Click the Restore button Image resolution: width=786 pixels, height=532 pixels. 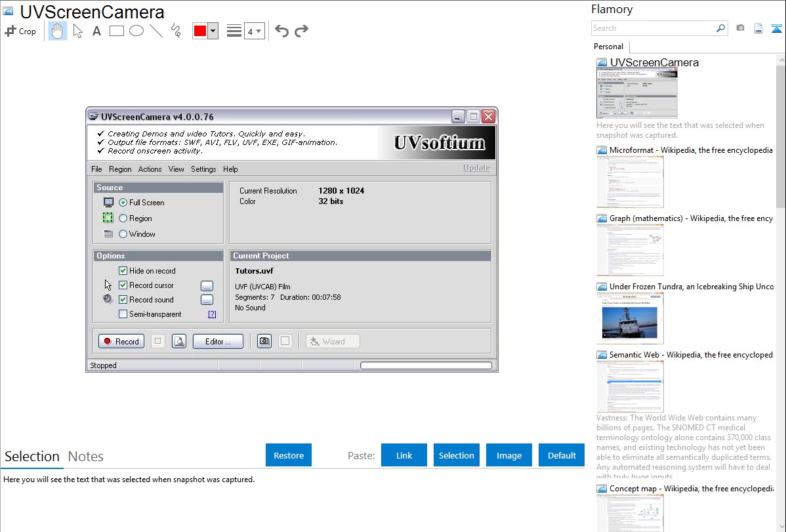click(x=289, y=455)
